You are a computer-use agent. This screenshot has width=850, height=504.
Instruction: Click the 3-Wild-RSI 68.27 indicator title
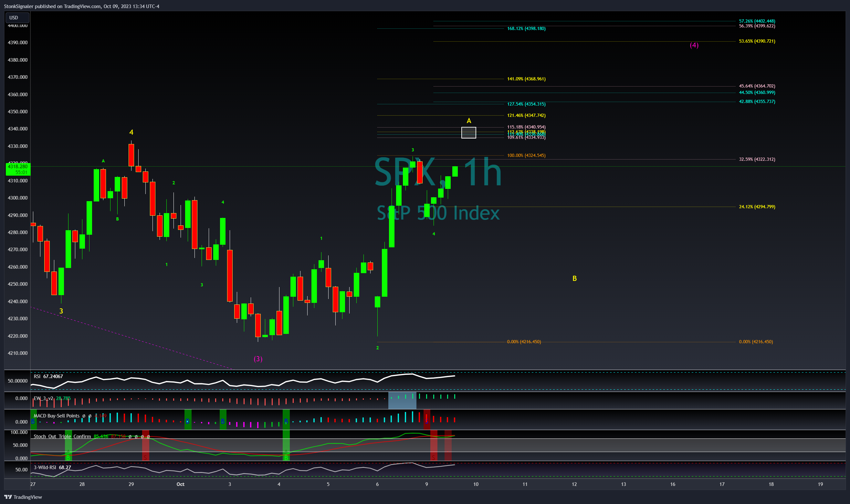[52, 467]
